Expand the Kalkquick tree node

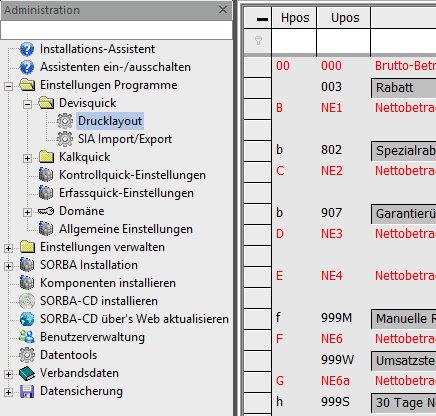tap(28, 159)
